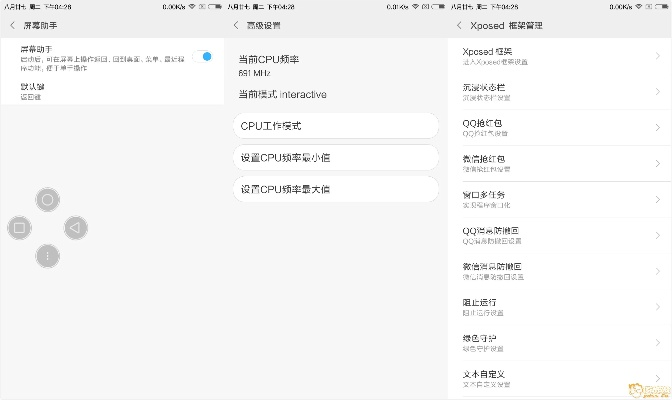Go back from 高级设置 screen
This screenshot has width=672, height=400.
coord(236,26)
